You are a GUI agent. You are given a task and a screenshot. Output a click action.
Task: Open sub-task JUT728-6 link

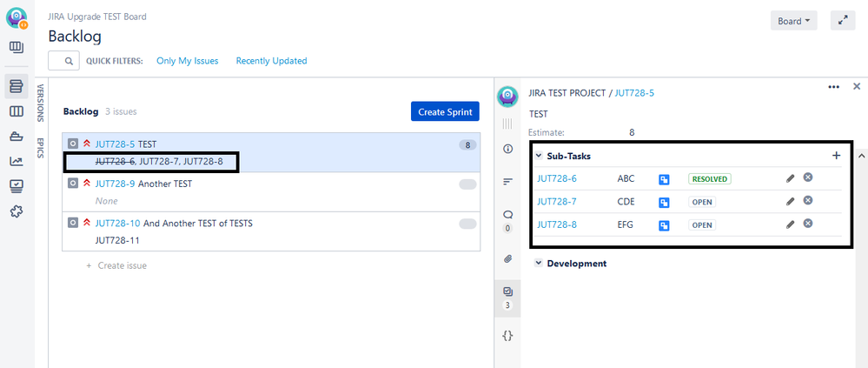tap(557, 178)
